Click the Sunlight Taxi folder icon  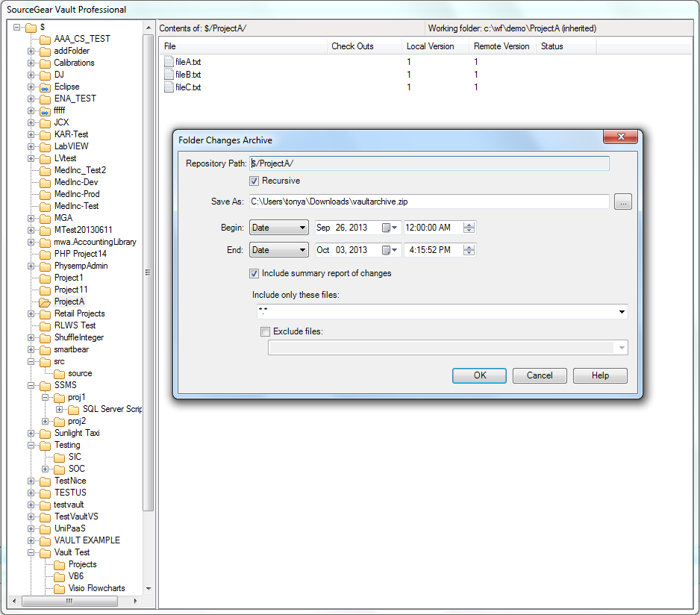coord(45,433)
